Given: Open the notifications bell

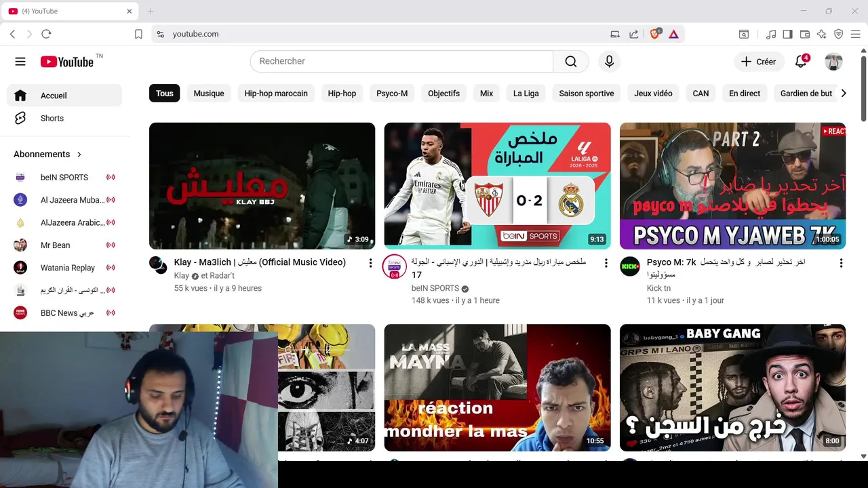Looking at the screenshot, I should [801, 62].
